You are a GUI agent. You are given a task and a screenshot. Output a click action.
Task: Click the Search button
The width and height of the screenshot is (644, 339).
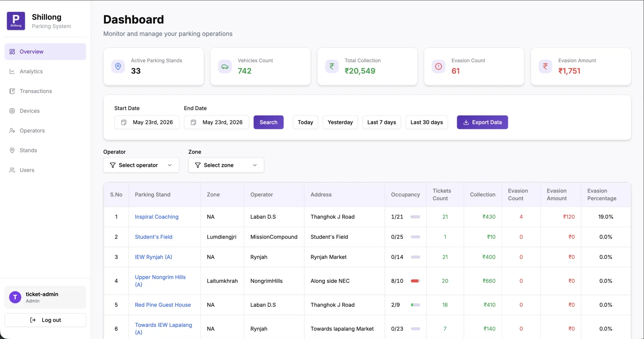[x=268, y=122]
